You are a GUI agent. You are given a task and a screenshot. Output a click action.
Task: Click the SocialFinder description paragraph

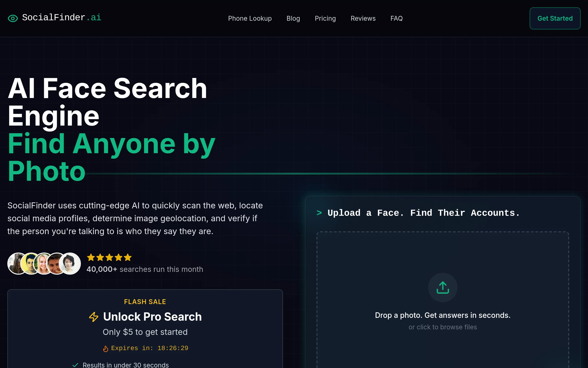[135, 218]
